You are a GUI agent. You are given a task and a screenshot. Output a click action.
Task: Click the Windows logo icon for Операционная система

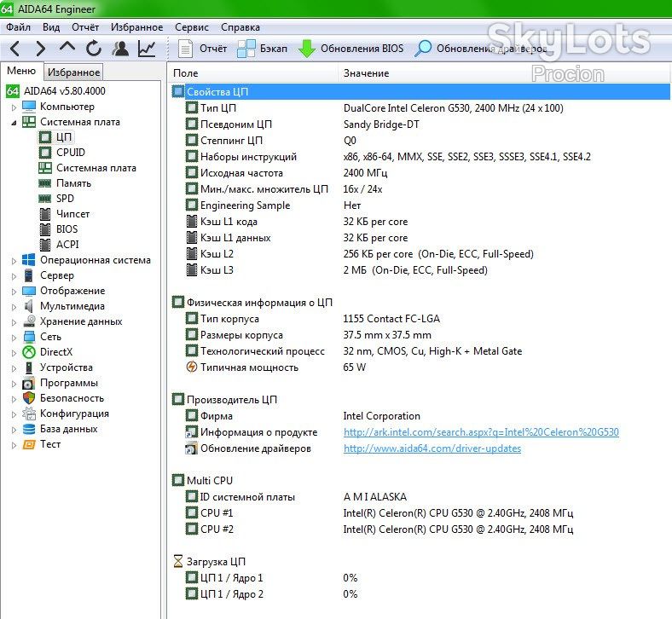click(x=29, y=260)
